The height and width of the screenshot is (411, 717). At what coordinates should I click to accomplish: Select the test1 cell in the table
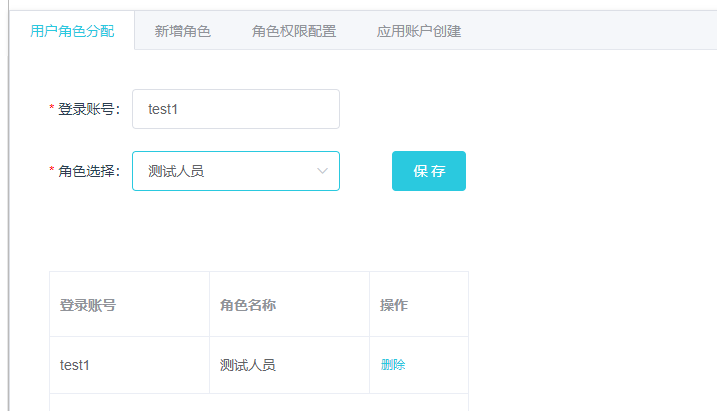[x=75, y=365]
